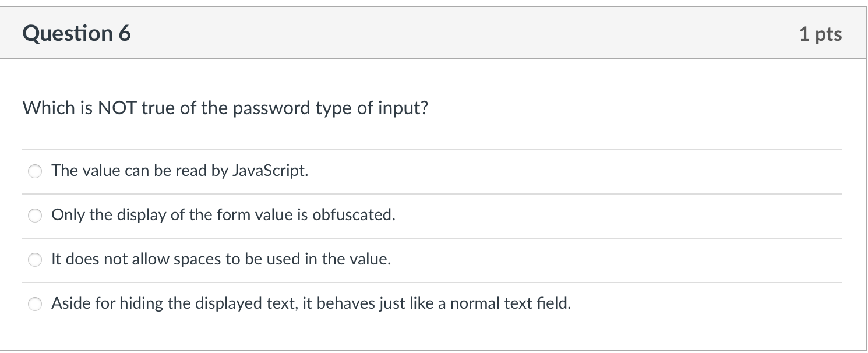The width and height of the screenshot is (868, 353).
Task: Click the question prompt about password input
Action: [x=225, y=108]
